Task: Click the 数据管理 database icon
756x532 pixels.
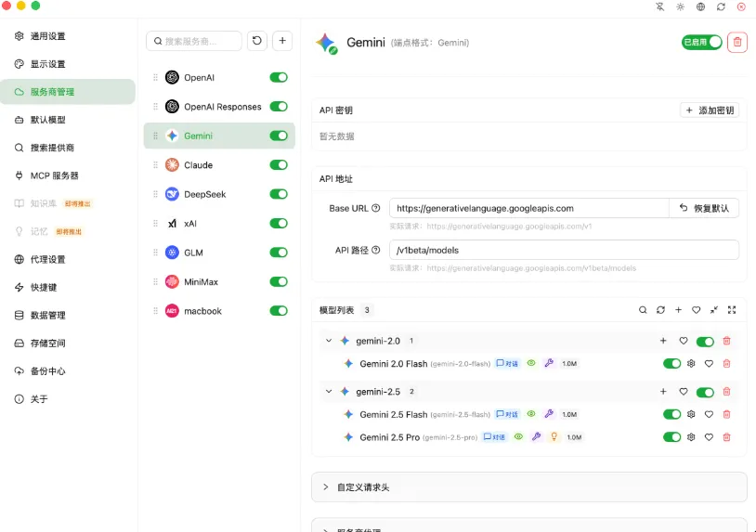Action: click(x=20, y=316)
